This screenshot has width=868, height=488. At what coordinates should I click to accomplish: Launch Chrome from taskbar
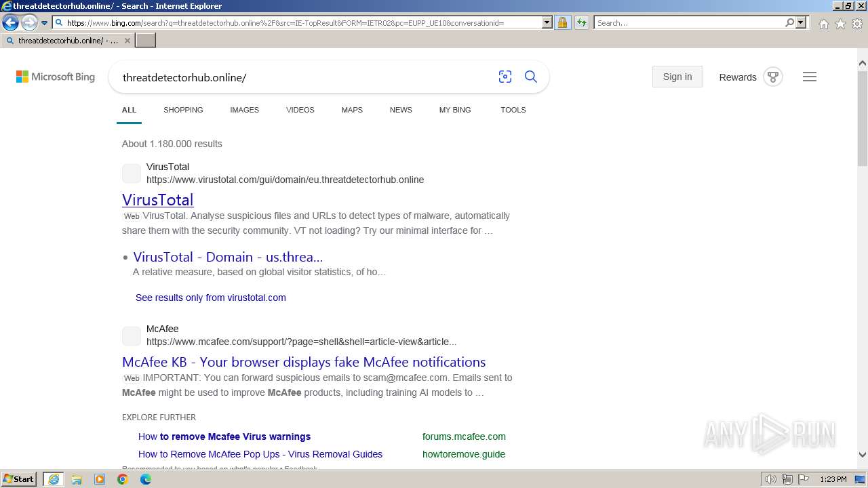click(123, 479)
